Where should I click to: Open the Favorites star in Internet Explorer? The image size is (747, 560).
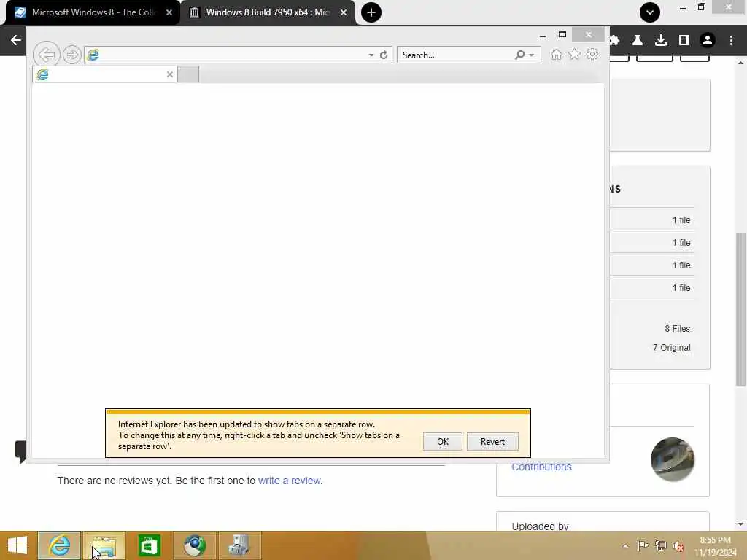click(575, 54)
